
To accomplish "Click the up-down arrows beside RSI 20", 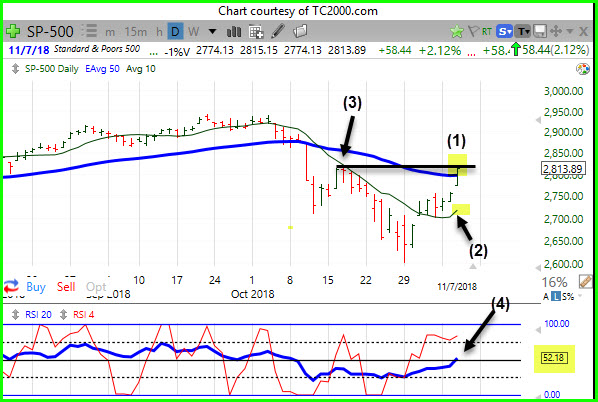I will (15, 315).
